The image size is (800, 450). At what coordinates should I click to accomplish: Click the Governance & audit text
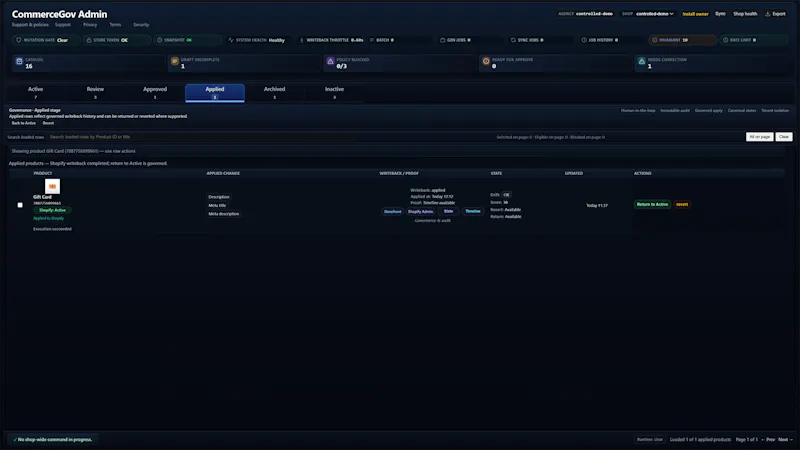(x=433, y=220)
